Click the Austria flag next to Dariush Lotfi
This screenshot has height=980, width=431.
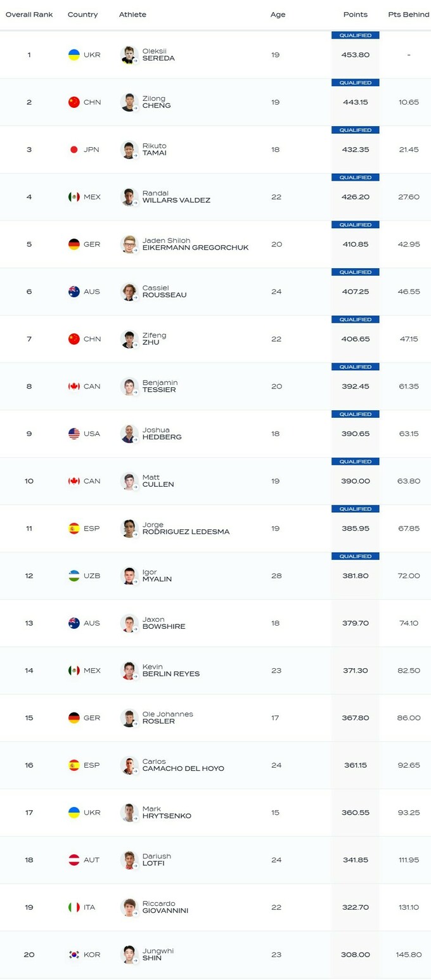coord(74,860)
